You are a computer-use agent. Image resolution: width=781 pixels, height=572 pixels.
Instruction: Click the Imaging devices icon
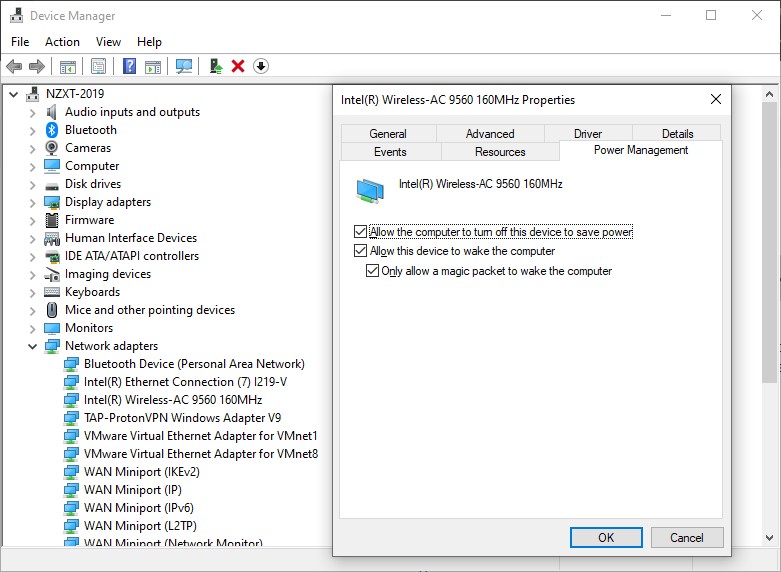pyautogui.click(x=52, y=274)
